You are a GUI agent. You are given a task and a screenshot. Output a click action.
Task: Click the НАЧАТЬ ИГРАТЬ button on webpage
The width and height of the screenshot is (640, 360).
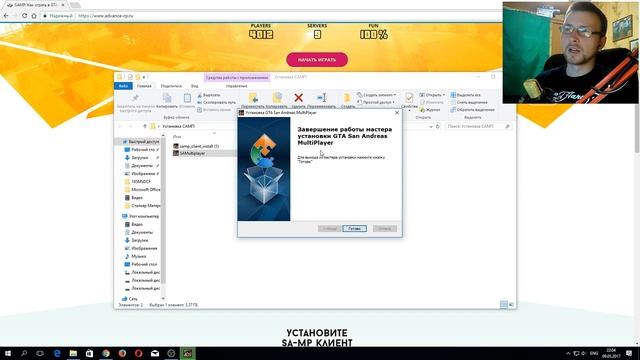[317, 60]
